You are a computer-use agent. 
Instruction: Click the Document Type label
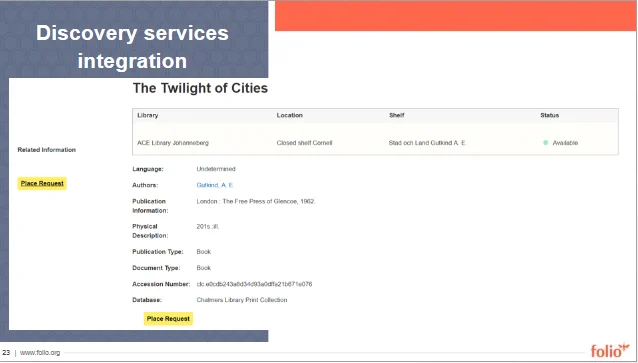coord(156,268)
